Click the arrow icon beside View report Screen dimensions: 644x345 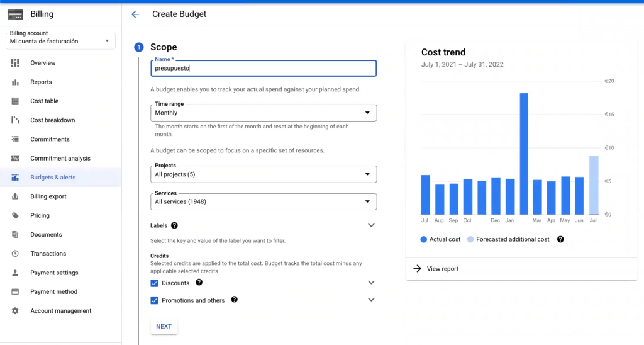click(418, 269)
